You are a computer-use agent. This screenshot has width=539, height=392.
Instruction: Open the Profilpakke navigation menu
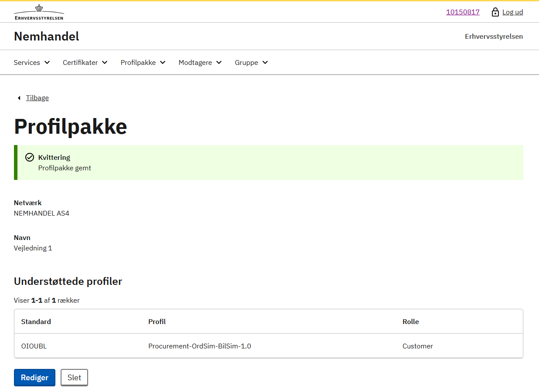click(143, 62)
